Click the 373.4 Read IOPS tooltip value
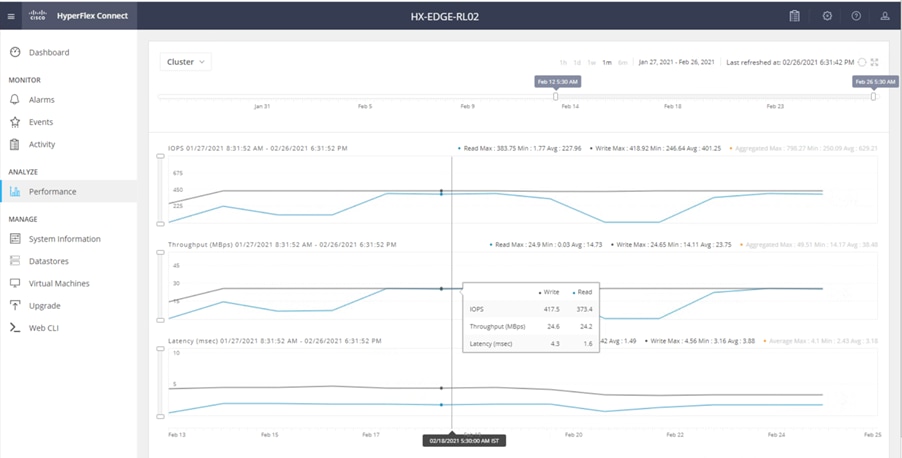This screenshot has width=902, height=458. click(584, 310)
